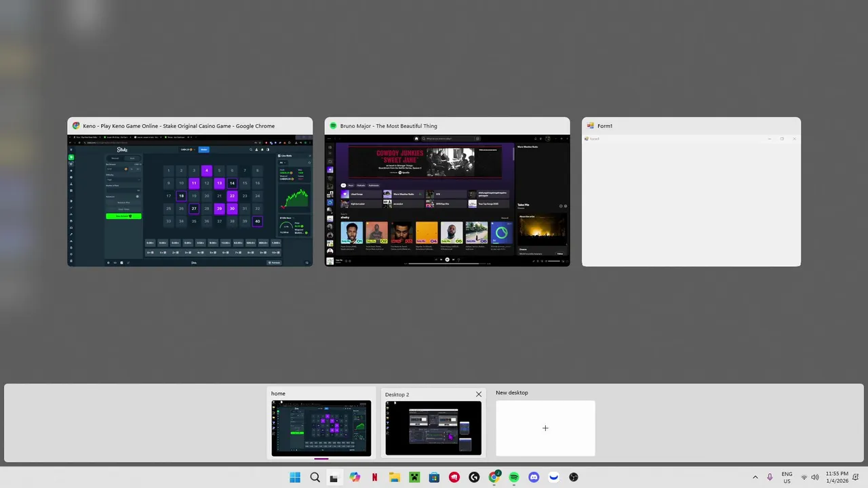Viewport: 868px width, 488px height.
Task: Click the Google Chrome taskbar icon
Action: point(494,477)
